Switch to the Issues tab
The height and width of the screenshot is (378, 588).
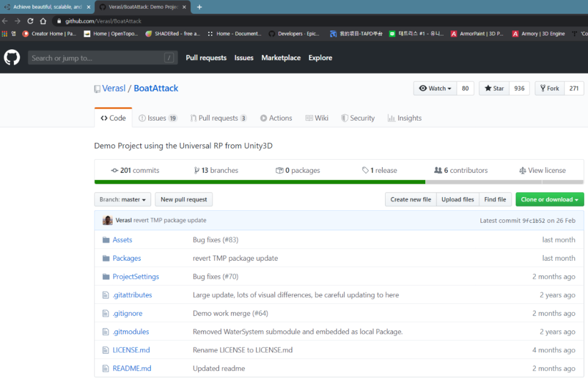click(x=157, y=118)
